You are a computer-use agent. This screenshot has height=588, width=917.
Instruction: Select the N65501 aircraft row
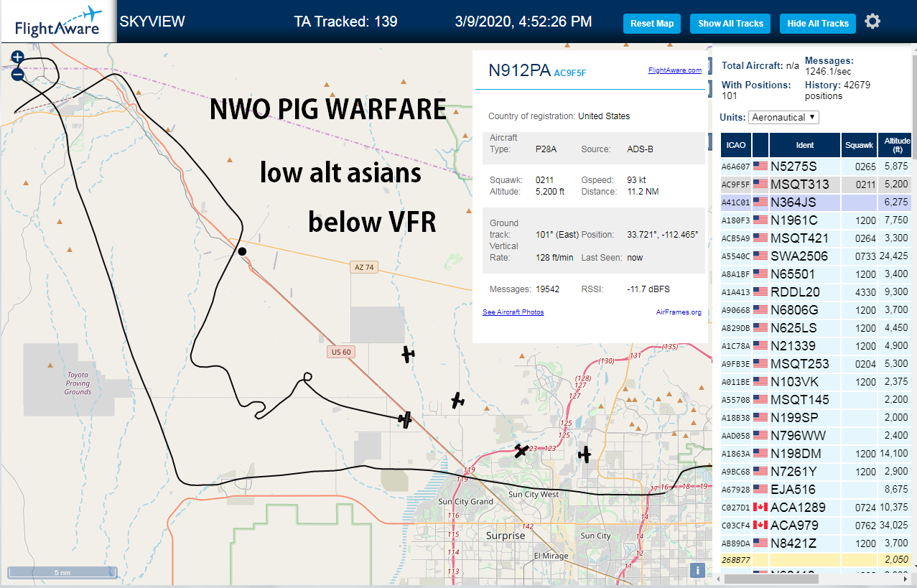point(816,274)
